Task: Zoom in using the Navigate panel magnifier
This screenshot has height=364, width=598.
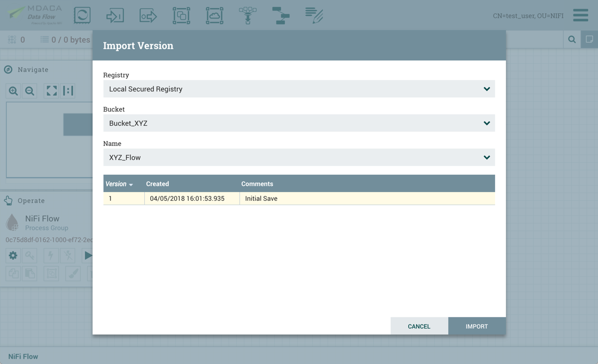Action: (13, 90)
